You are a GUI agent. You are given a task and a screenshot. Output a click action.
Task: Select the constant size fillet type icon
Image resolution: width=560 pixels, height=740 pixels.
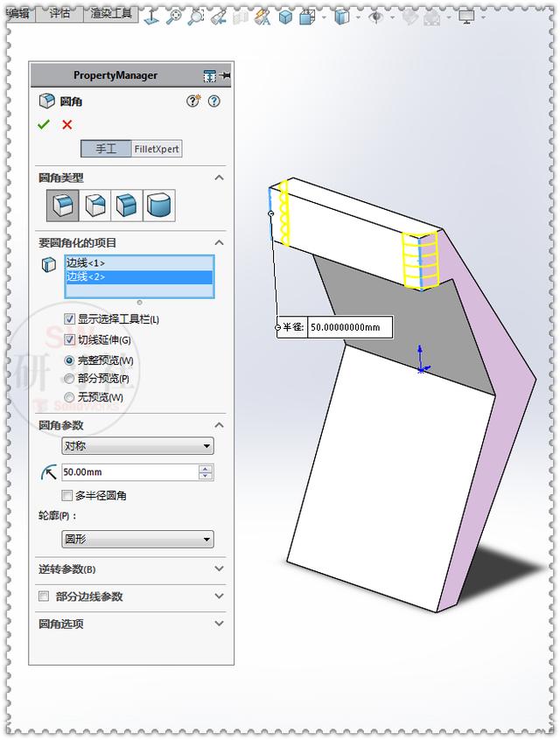click(63, 206)
